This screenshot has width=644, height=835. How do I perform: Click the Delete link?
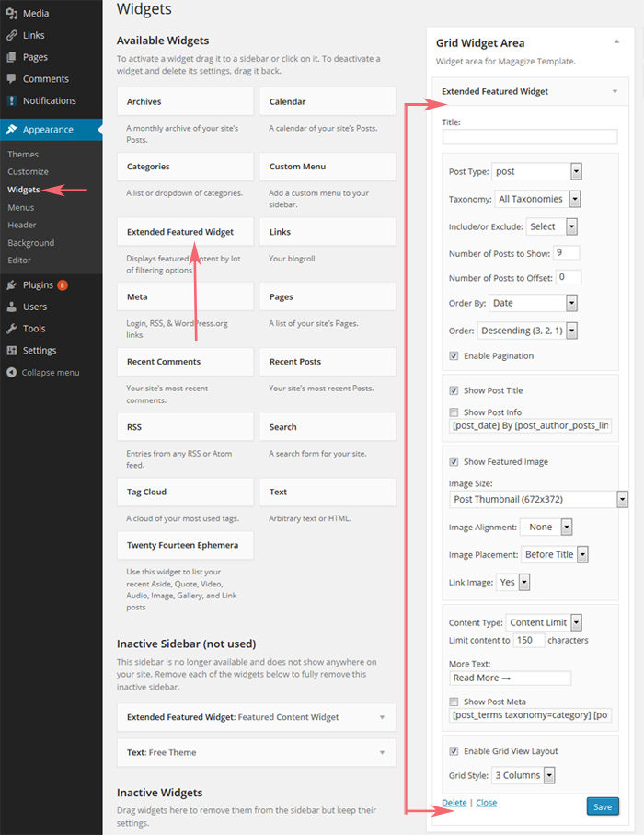coord(454,803)
